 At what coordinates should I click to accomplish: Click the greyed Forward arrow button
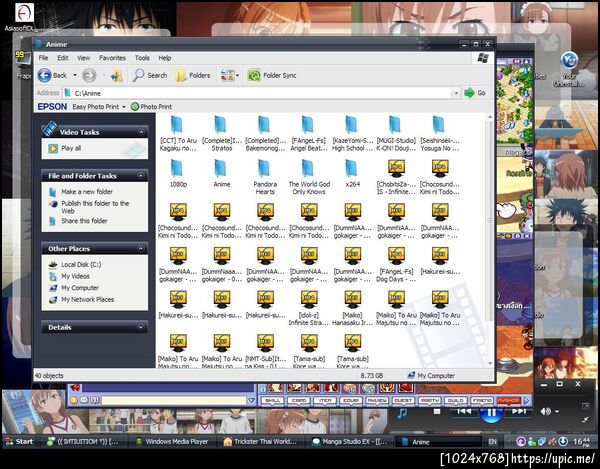(x=89, y=75)
